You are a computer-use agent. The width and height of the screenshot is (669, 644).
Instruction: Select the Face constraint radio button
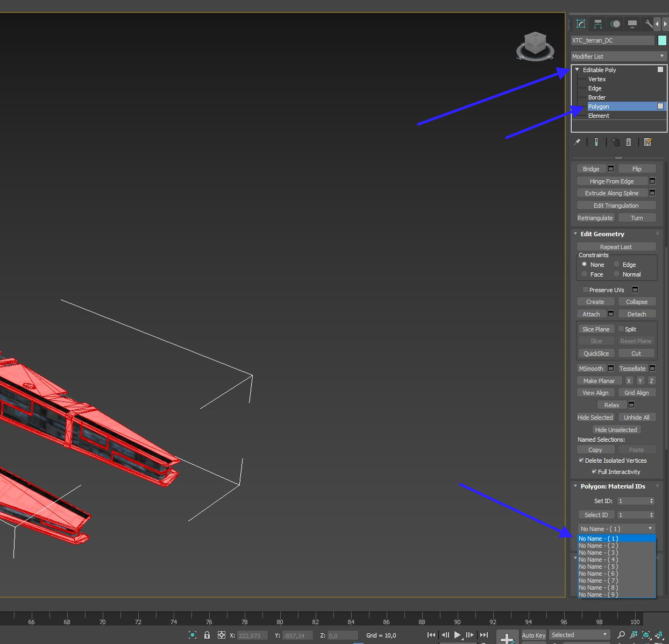tap(585, 274)
